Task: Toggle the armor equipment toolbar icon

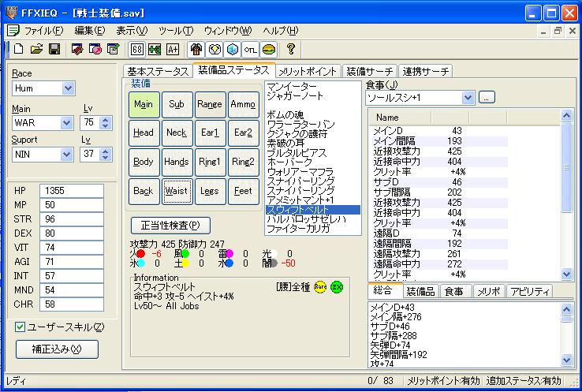Action: tap(196, 50)
